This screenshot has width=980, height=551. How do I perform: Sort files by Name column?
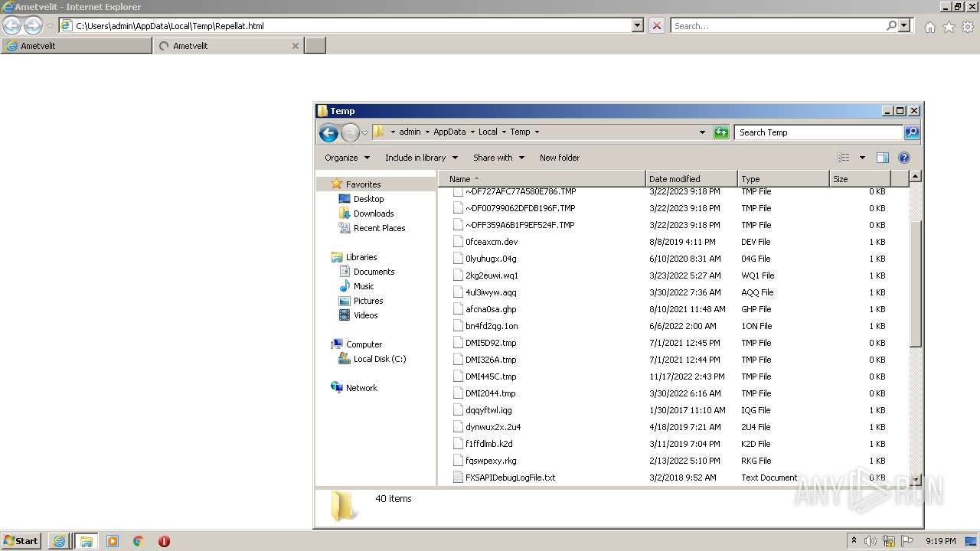point(542,179)
